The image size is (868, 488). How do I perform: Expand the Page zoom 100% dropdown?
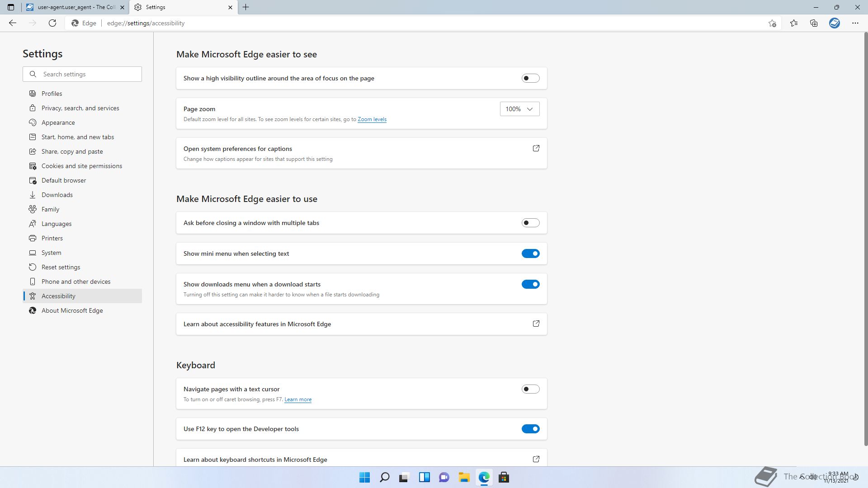[x=519, y=109]
